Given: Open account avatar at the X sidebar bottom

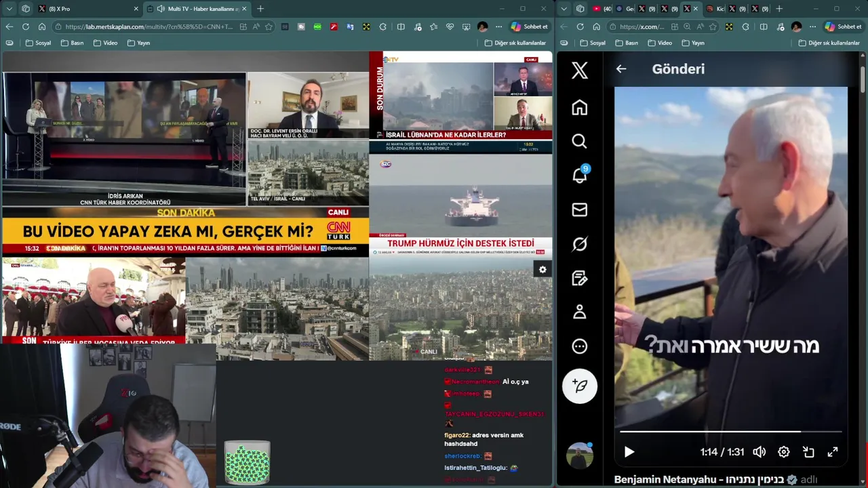Looking at the screenshot, I should [x=579, y=456].
